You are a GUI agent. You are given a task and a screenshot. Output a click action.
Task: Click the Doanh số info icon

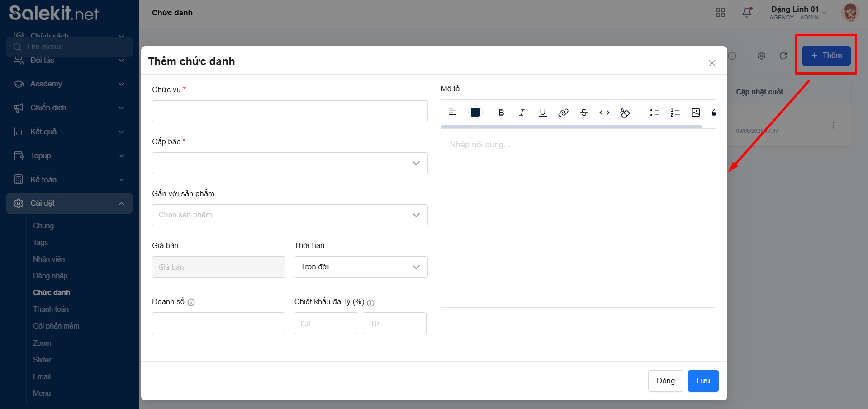[x=191, y=302]
